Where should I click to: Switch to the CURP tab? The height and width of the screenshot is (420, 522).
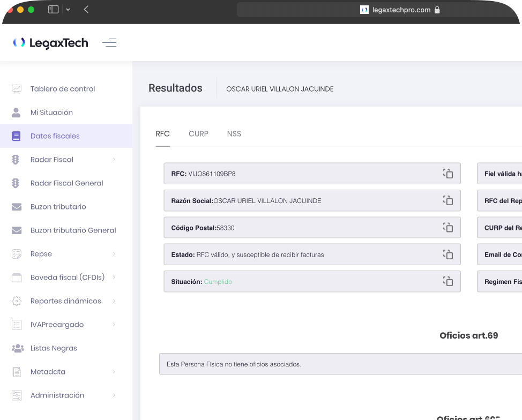point(198,134)
